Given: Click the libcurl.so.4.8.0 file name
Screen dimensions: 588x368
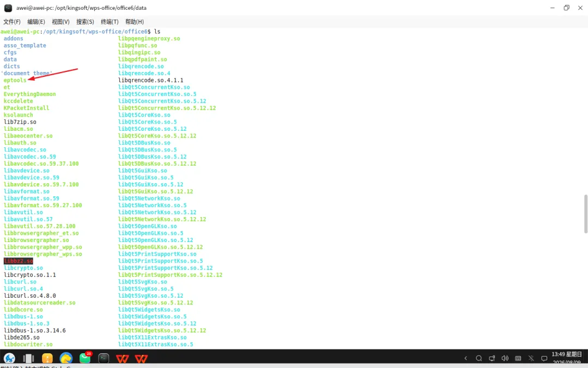Looking at the screenshot, I should [29, 295].
